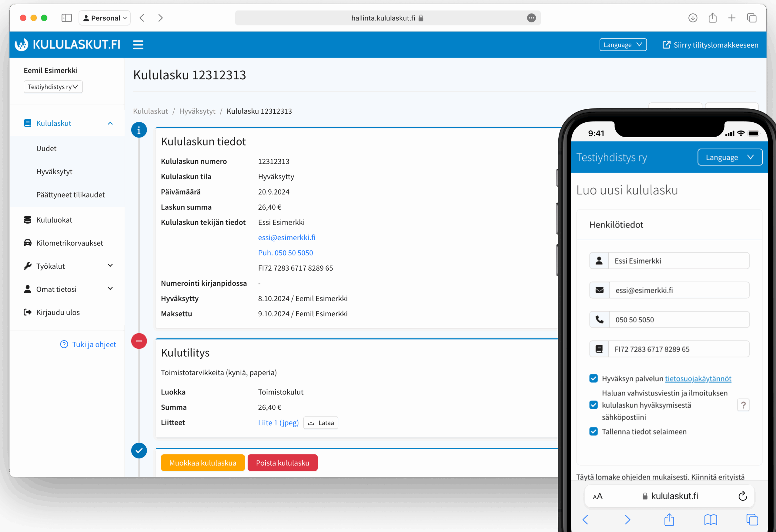Collapse the Kululaskut sidebar section
This screenshot has width=776, height=532.
110,123
